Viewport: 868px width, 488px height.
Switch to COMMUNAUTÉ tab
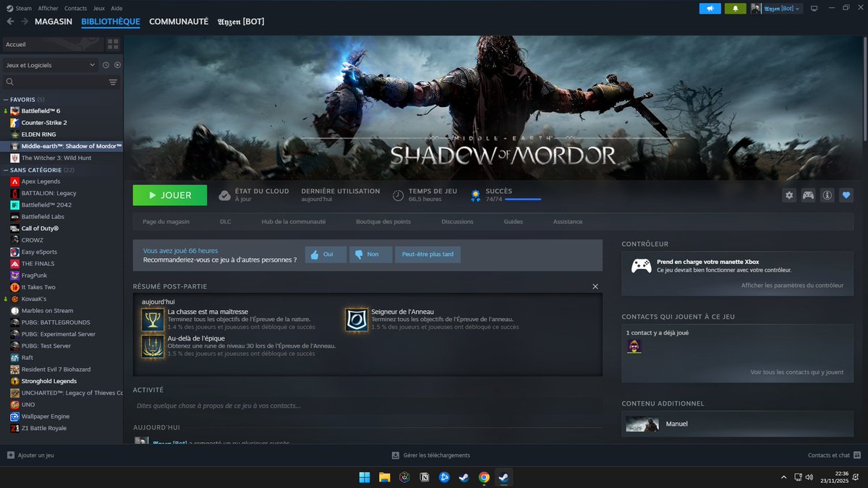pos(179,22)
